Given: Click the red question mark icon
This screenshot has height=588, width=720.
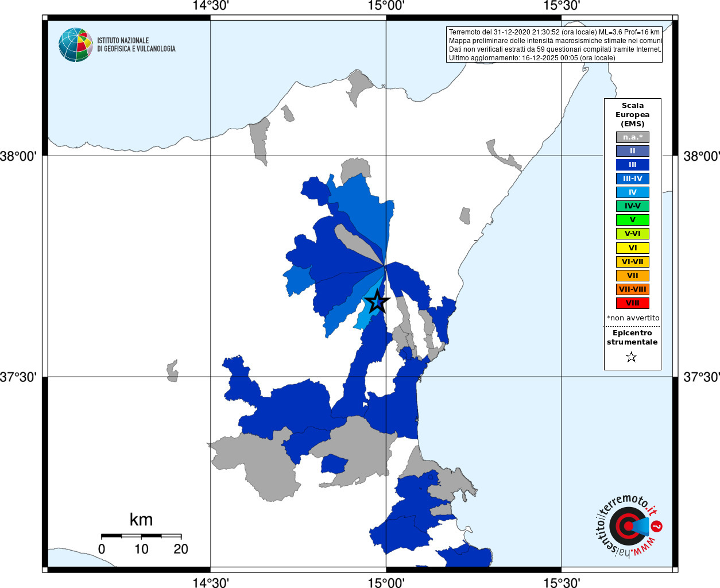Looking at the screenshot, I should (x=657, y=526).
